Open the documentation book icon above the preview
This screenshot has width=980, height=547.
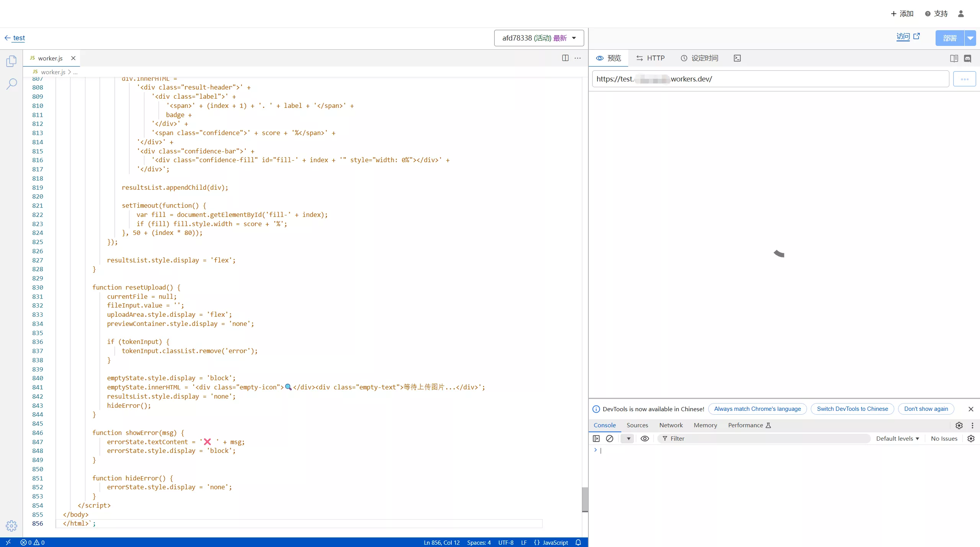pos(954,58)
